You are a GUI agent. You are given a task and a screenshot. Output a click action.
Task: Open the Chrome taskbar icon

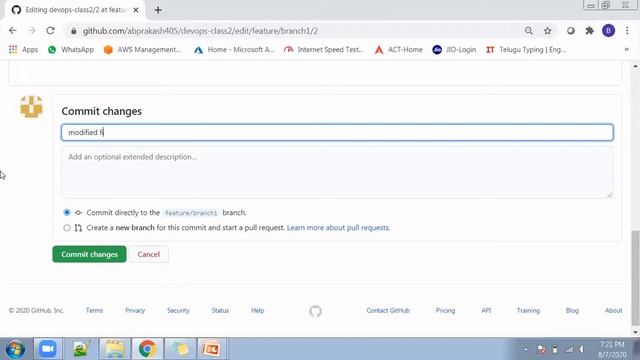tap(147, 349)
